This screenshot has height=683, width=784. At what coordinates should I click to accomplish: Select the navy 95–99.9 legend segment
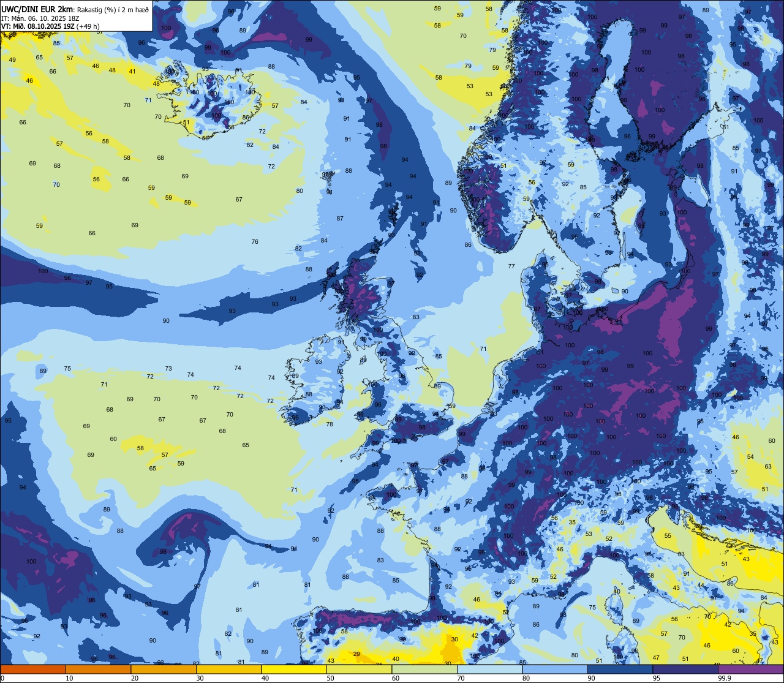685,669
